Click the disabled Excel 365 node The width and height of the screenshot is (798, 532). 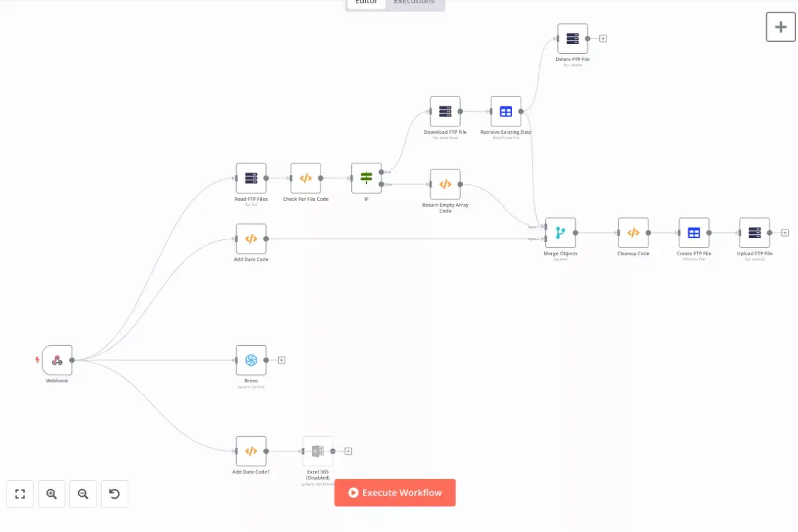(x=317, y=451)
